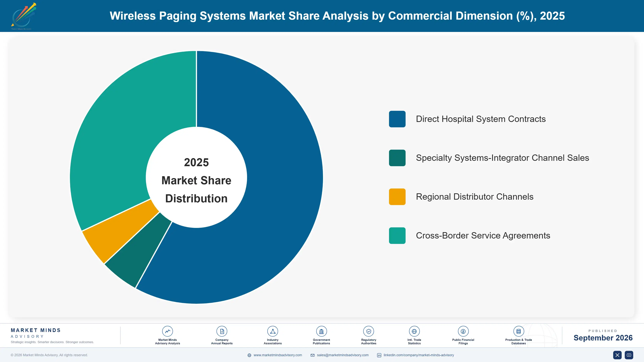Click the Public Financial Filings icon
The height and width of the screenshot is (362, 644).
463,331
